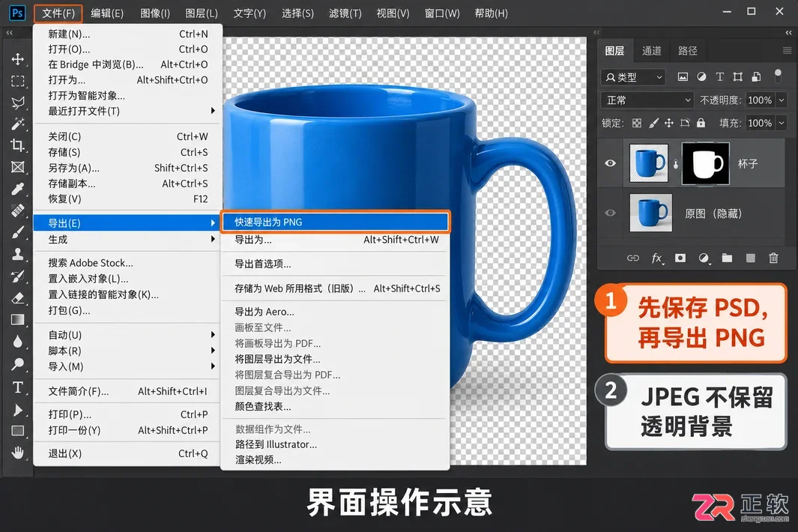This screenshot has height=532, width=798.
Task: Select the Hand tool
Action: pyautogui.click(x=17, y=453)
